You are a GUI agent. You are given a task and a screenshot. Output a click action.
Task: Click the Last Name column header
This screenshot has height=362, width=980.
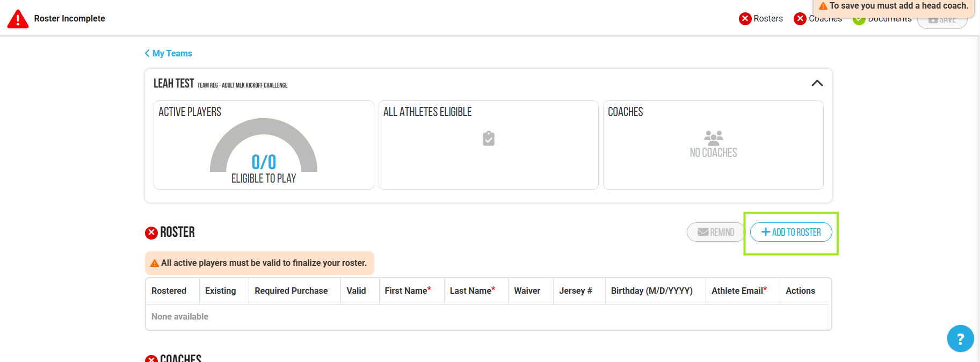pyautogui.click(x=470, y=291)
